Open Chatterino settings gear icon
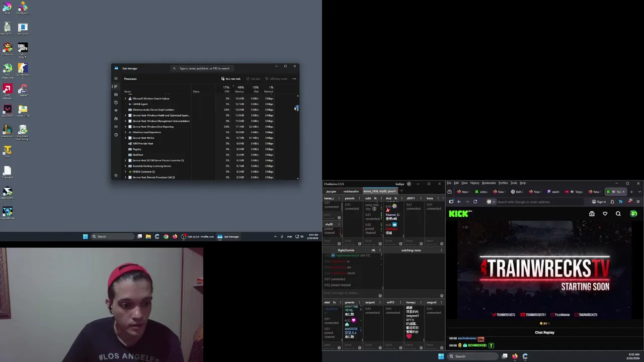The image size is (644, 362). pyautogui.click(x=409, y=184)
